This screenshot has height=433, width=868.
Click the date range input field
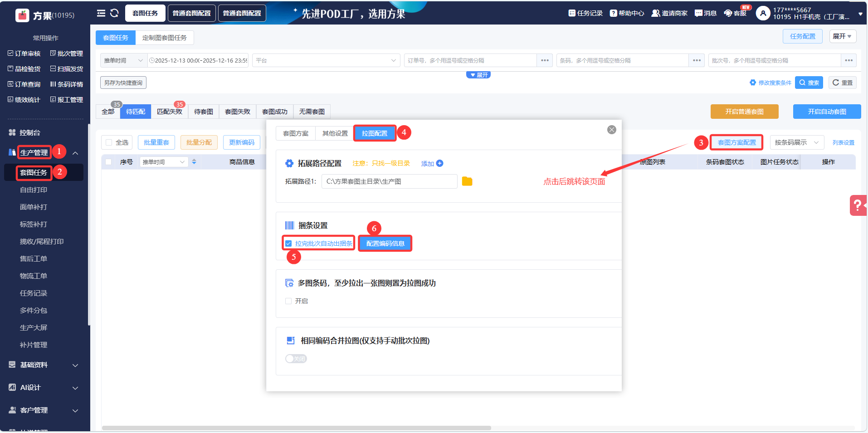(198, 60)
